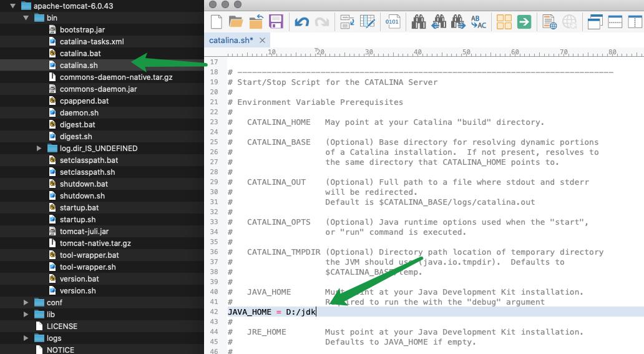Toggle word wrap toolbar icon
Image resolution: width=644 pixels, height=354 pixels.
[x=348, y=21]
